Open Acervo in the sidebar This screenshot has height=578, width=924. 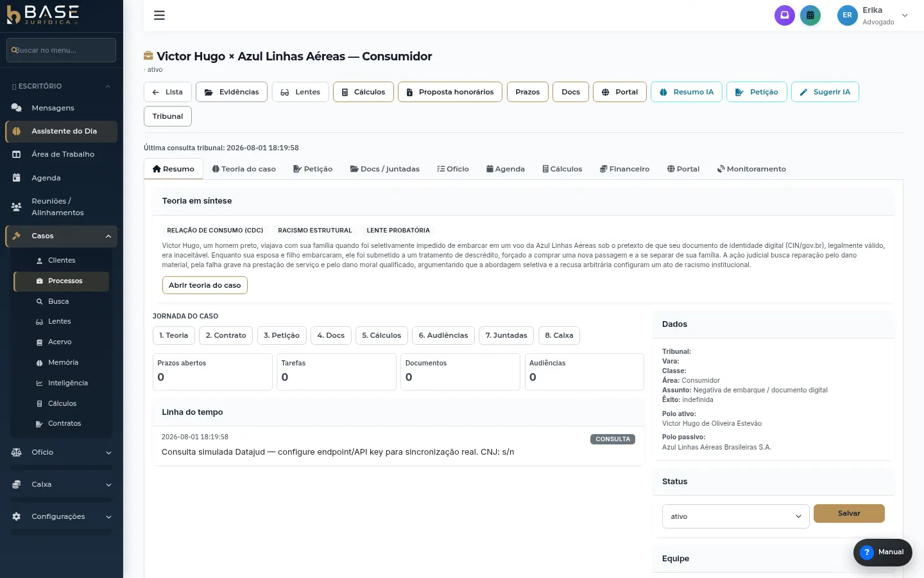(x=61, y=342)
